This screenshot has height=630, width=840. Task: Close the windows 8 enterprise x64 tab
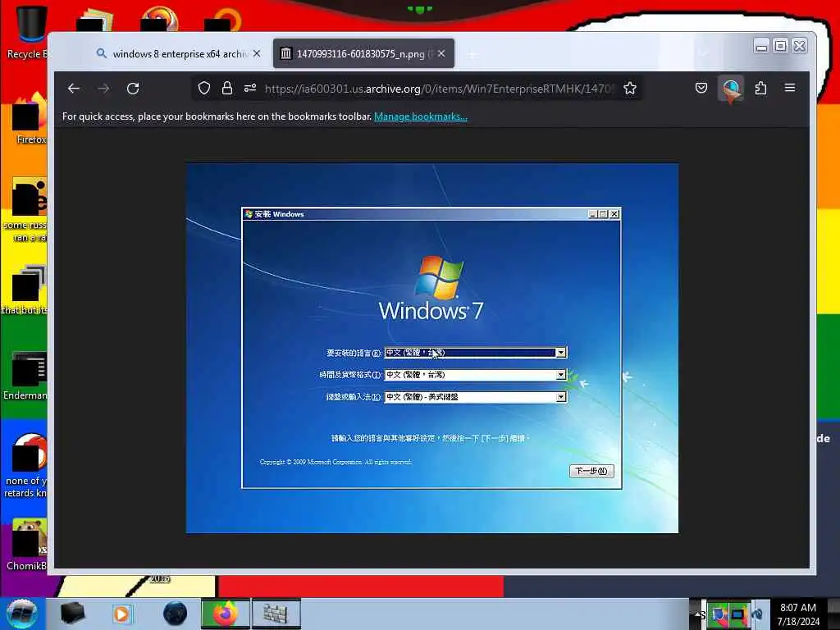tap(257, 53)
